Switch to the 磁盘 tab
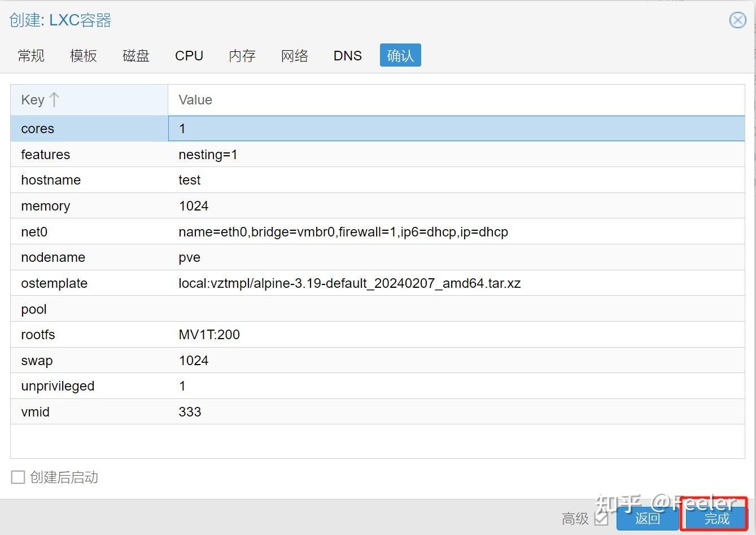The width and height of the screenshot is (756, 535). pyautogui.click(x=136, y=55)
